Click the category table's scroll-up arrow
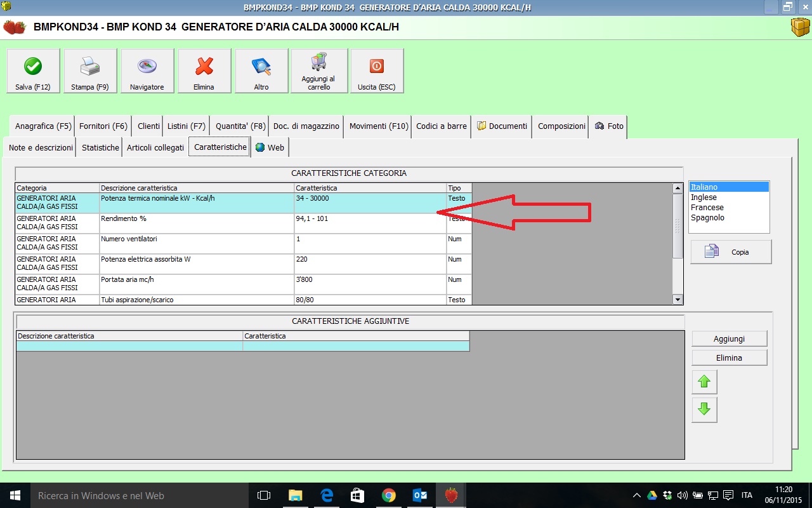Viewport: 812px width, 508px height. [678, 188]
